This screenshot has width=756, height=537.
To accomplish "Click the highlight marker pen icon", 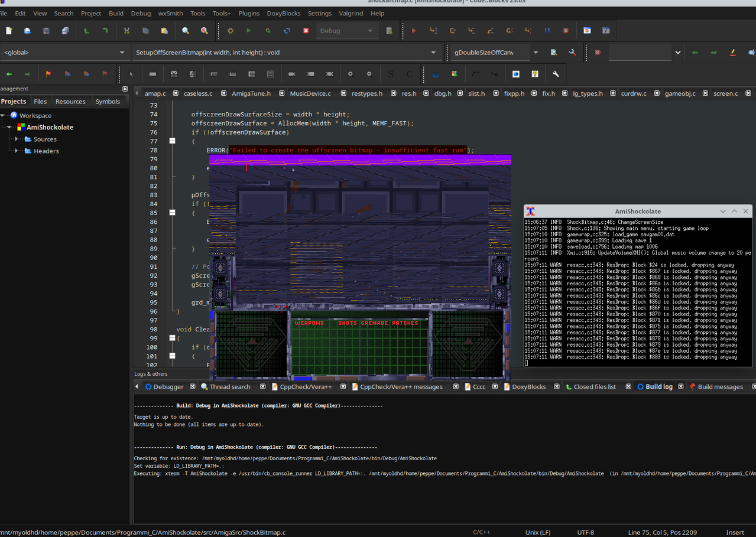I will pos(733,53).
